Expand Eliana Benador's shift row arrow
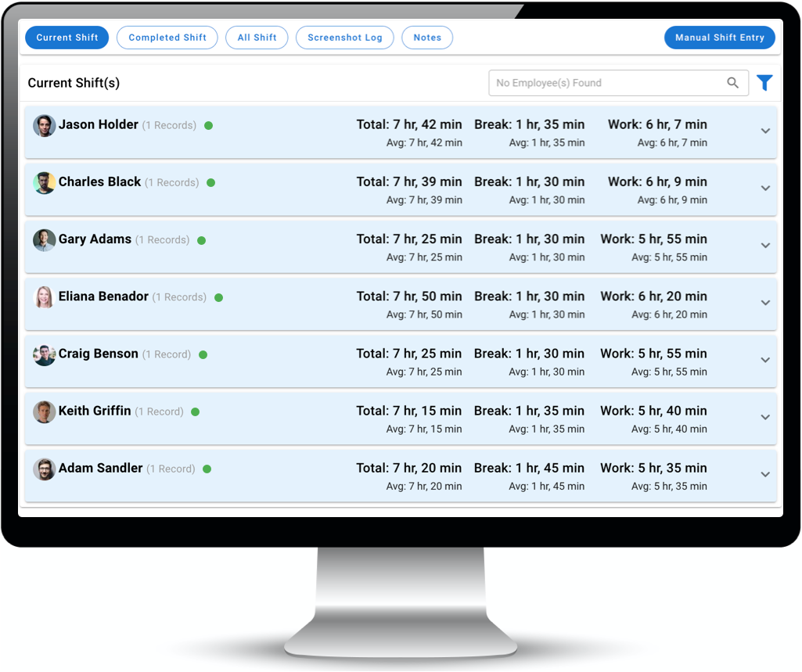Screen dimensions: 802x672 [x=765, y=303]
